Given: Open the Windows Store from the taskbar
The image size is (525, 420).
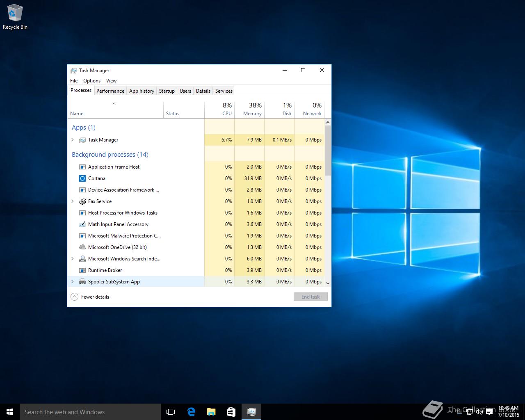Looking at the screenshot, I should (x=231, y=412).
